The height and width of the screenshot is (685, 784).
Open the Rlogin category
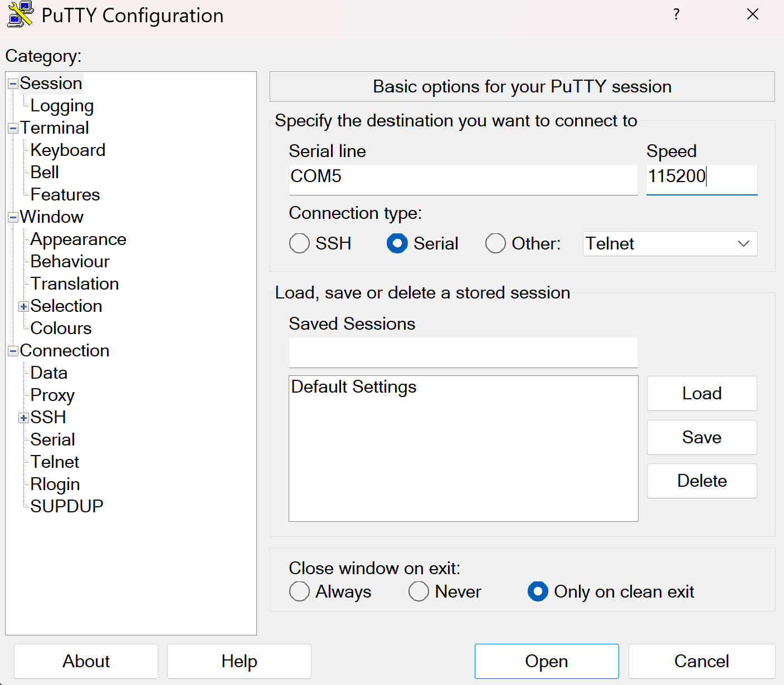[55, 485]
